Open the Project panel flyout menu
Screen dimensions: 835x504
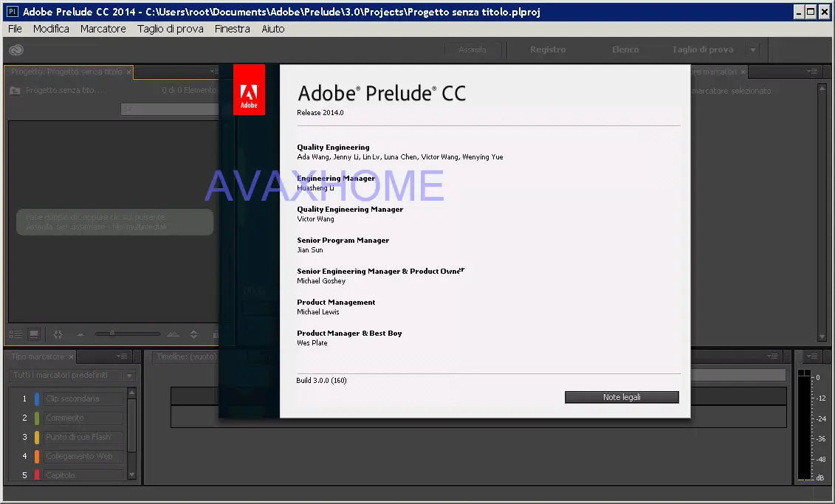(213, 72)
